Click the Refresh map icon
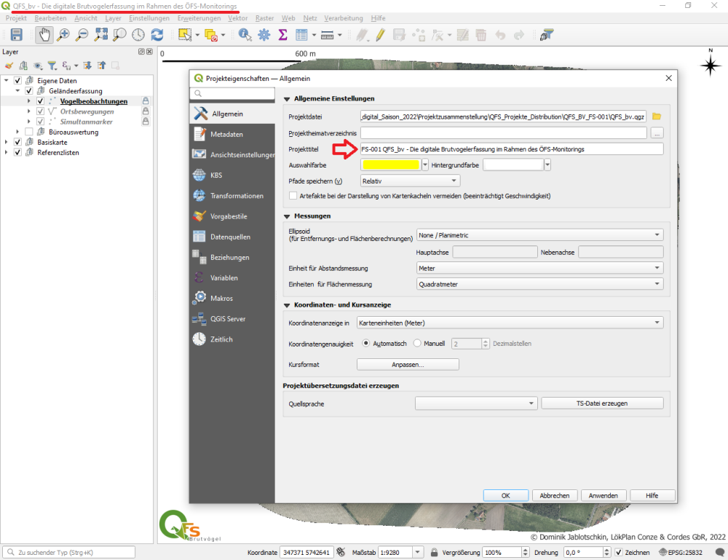The height and width of the screenshot is (560, 728). click(157, 35)
